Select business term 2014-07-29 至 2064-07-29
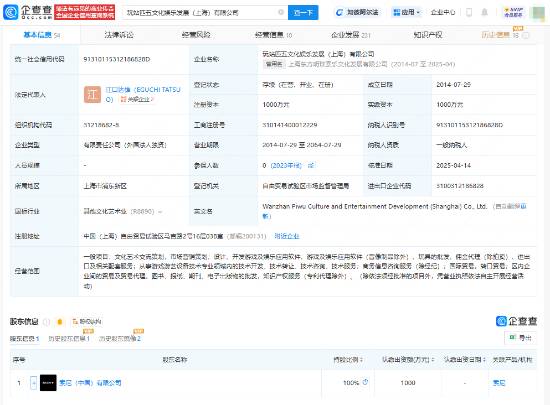 click(x=302, y=145)
